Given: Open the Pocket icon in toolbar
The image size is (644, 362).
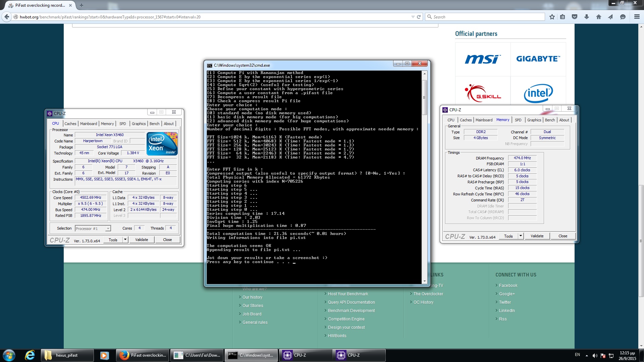Looking at the screenshot, I should tap(575, 17).
